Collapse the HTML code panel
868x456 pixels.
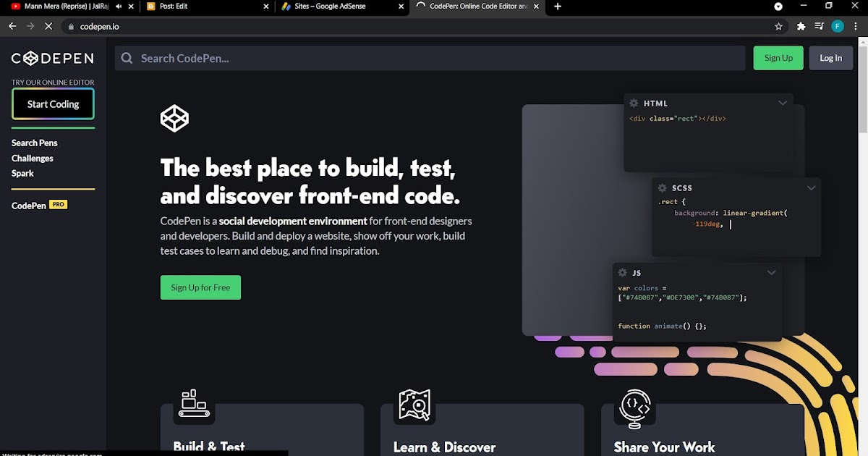pyautogui.click(x=783, y=103)
